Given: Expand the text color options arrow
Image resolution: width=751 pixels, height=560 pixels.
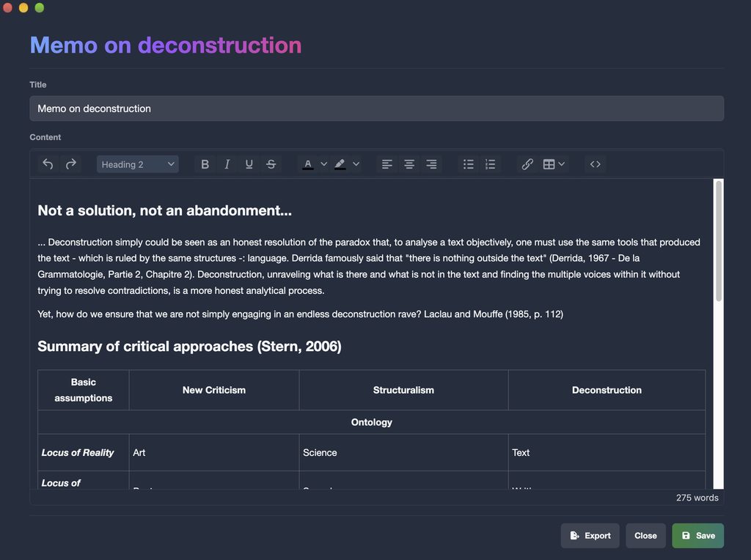Looking at the screenshot, I should click(323, 164).
